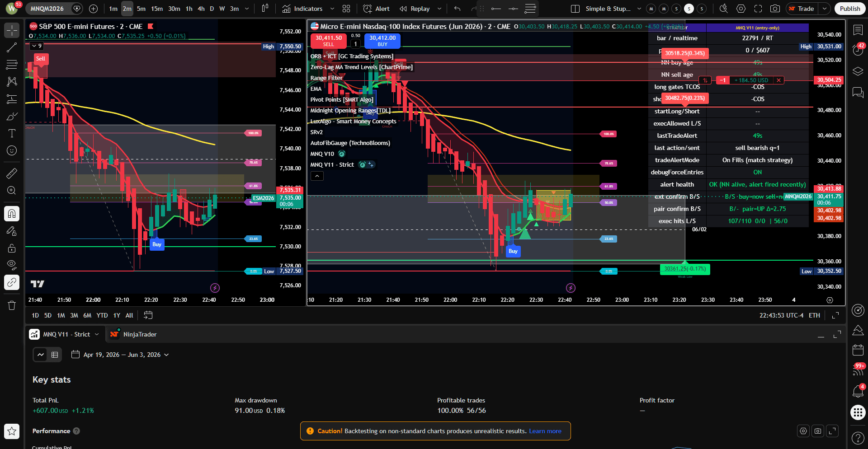Select the list of trades table view
Screen dimensions: 868x449
[x=55, y=355]
